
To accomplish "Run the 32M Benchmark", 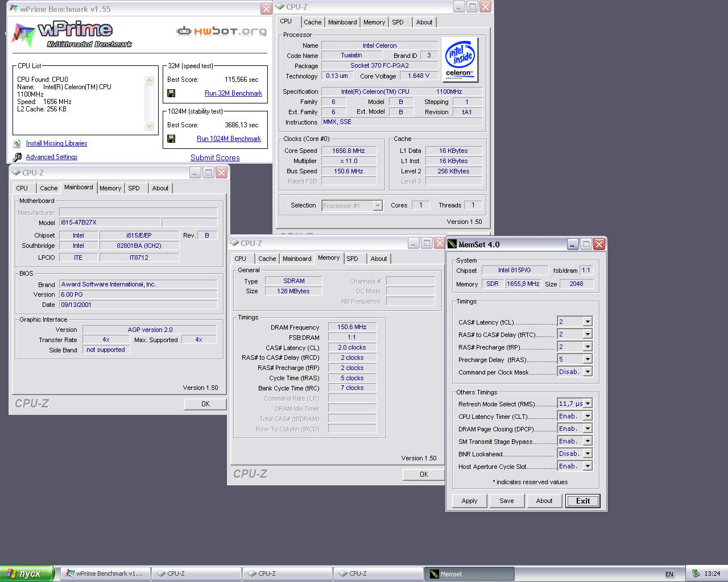I will (233, 93).
